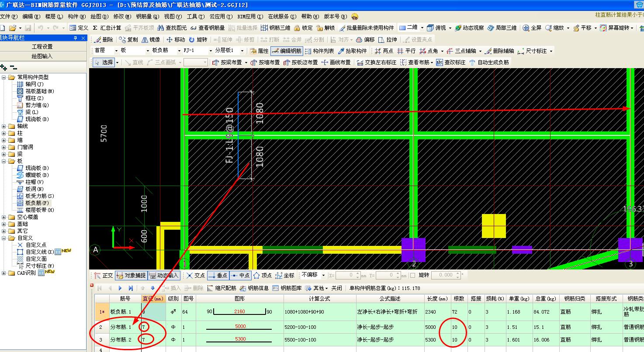Click 画线布置 draw line layout
Viewport: 644px width, 352px height.
click(x=336, y=62)
